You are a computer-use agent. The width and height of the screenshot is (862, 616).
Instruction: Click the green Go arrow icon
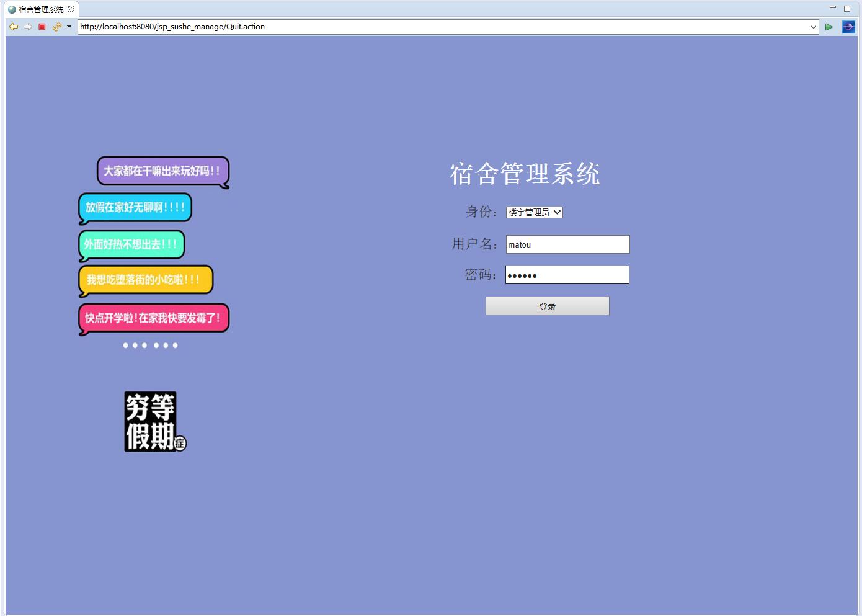pos(829,27)
